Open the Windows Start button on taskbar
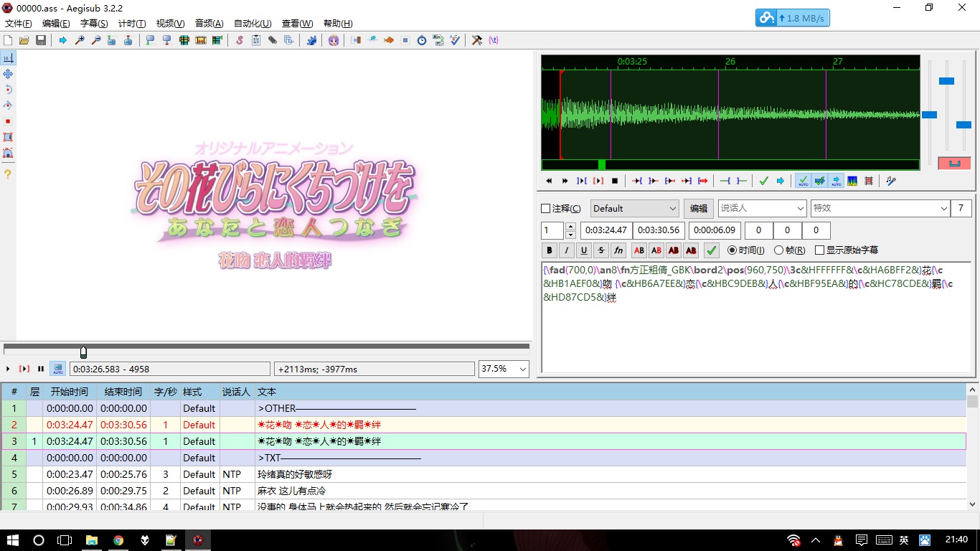 click(x=13, y=540)
